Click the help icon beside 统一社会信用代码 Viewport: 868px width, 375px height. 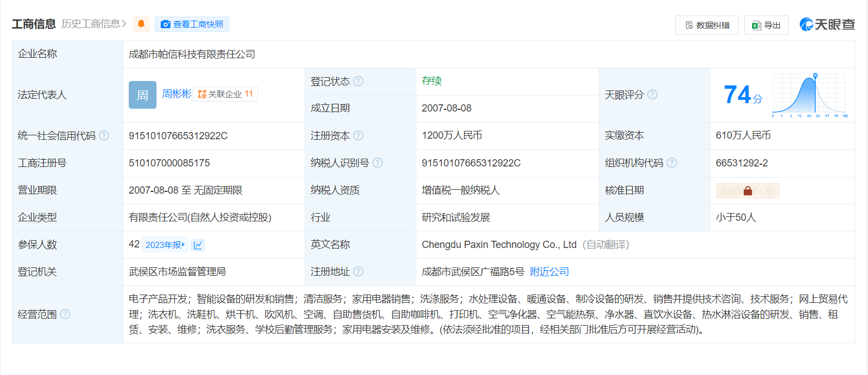pyautogui.click(x=104, y=136)
